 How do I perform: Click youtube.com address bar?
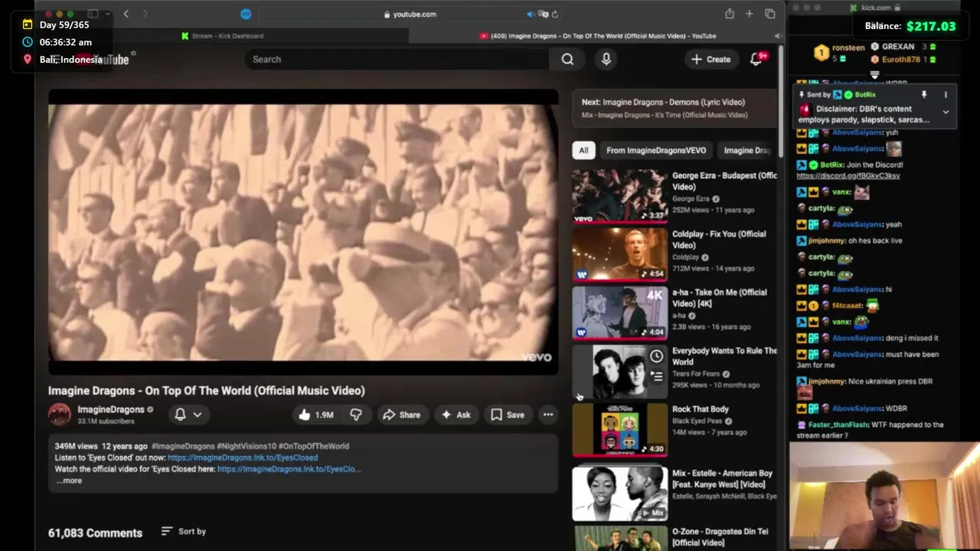click(410, 14)
